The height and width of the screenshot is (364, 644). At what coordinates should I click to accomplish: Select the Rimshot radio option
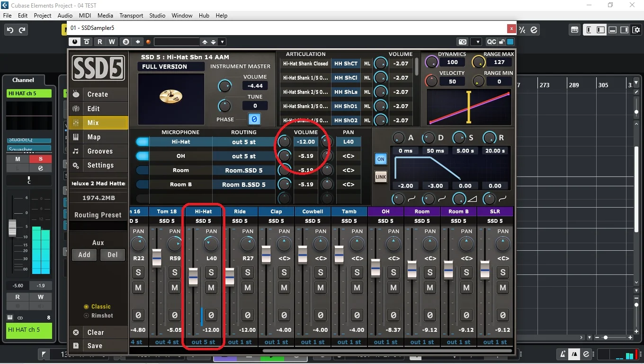point(86,316)
